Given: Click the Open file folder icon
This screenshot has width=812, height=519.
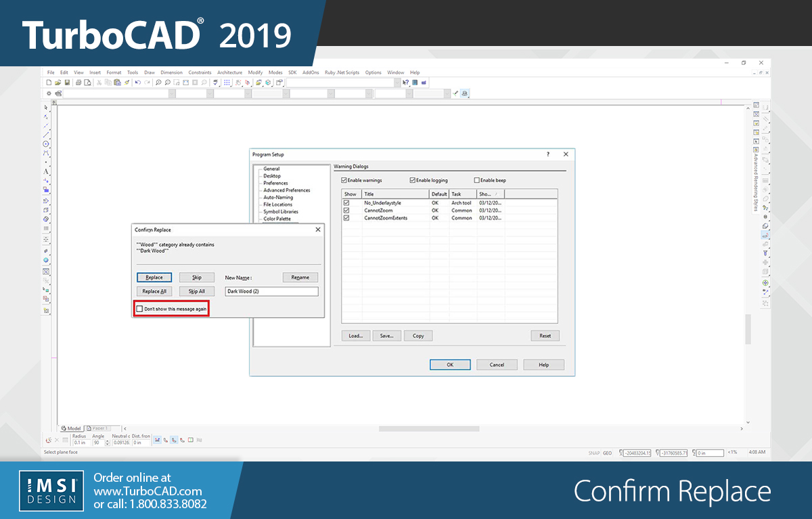Looking at the screenshot, I should 58,83.
